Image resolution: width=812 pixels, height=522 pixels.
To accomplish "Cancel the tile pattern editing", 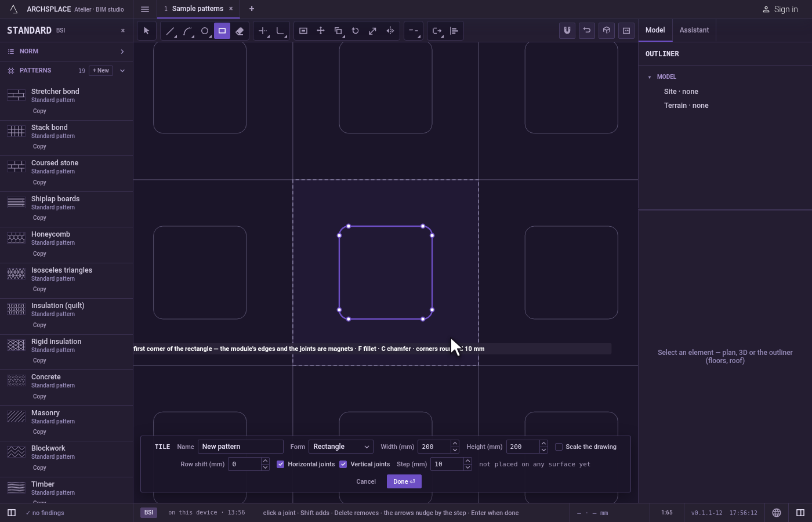I will click(x=366, y=481).
